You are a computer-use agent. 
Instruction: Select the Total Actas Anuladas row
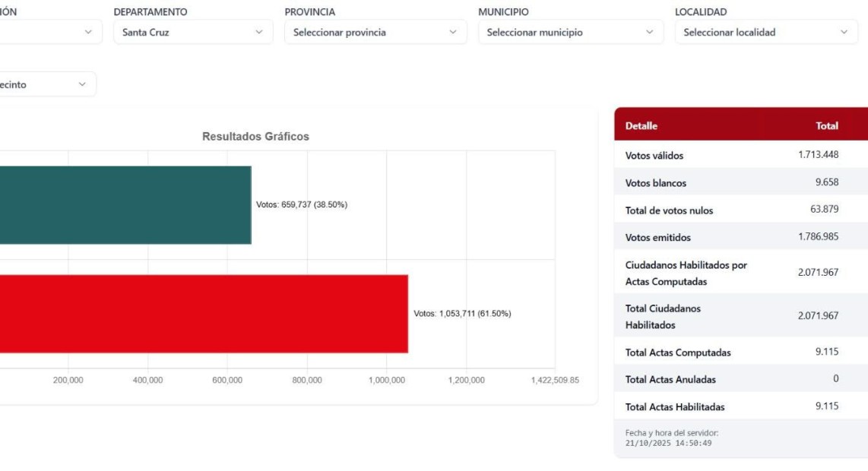[741, 379]
